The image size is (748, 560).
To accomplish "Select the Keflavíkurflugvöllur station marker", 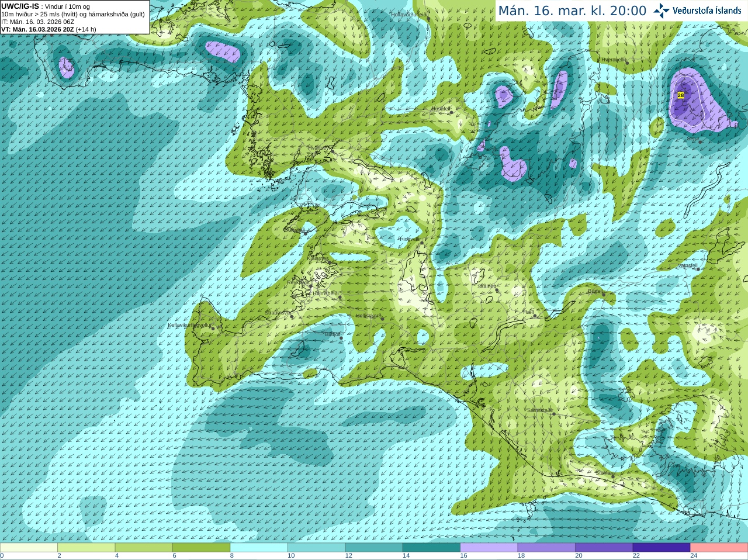I will pos(213,329).
